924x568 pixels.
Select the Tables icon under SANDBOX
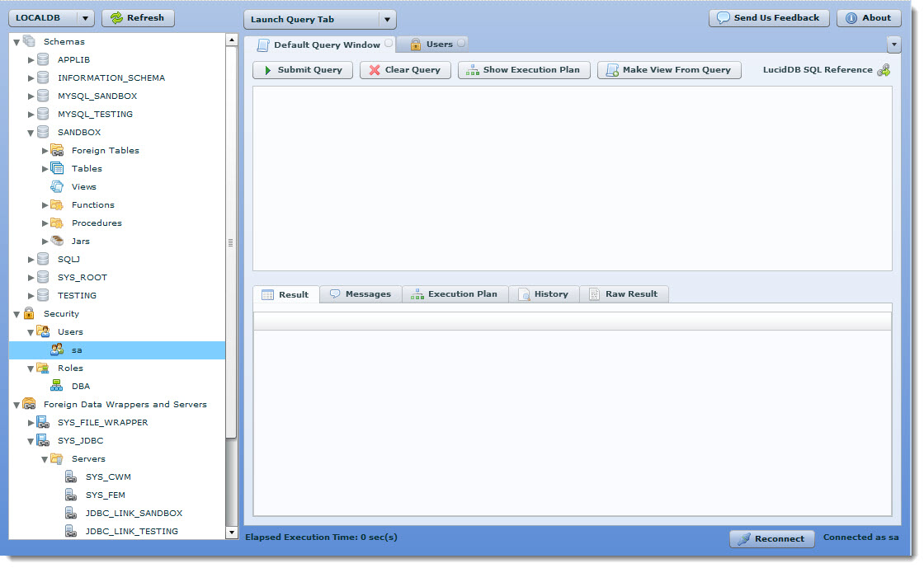coord(56,168)
